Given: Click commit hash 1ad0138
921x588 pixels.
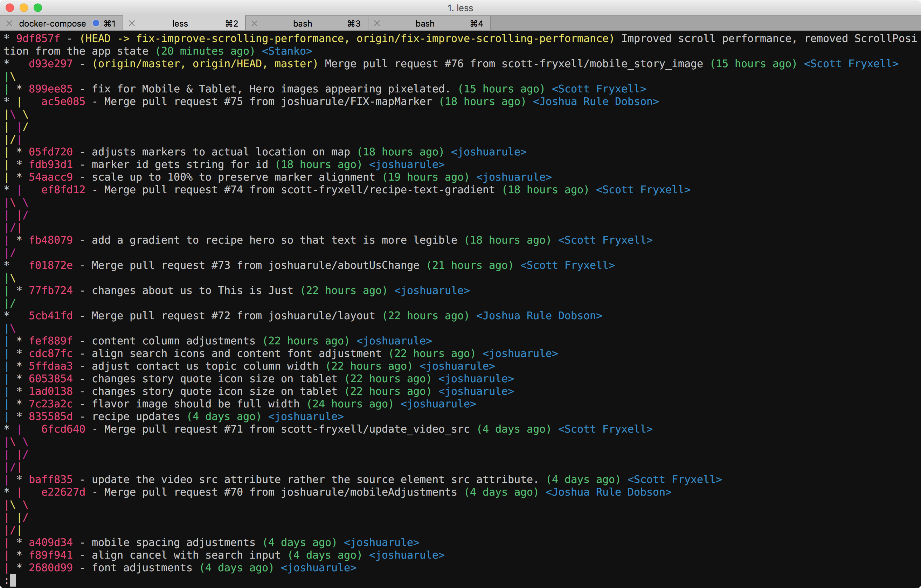Looking at the screenshot, I should pos(50,392).
